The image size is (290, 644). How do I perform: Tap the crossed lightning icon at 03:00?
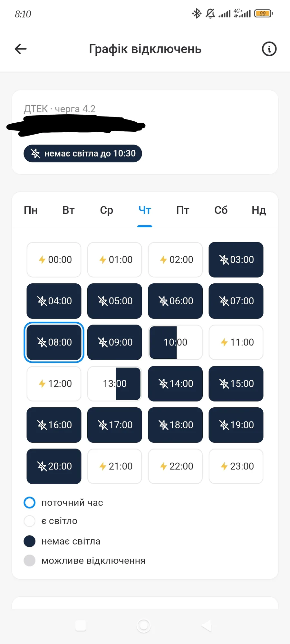coord(224,260)
